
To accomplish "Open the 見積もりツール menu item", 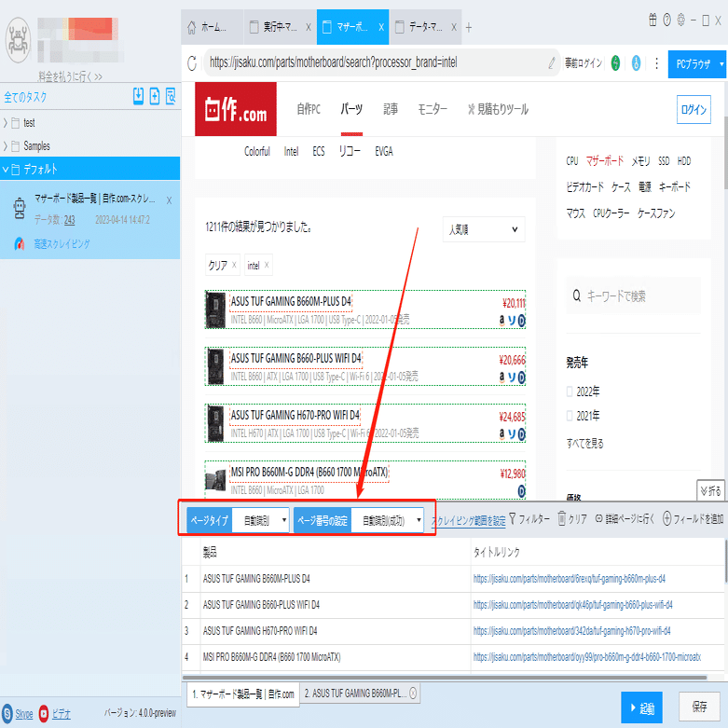I will tap(498, 109).
